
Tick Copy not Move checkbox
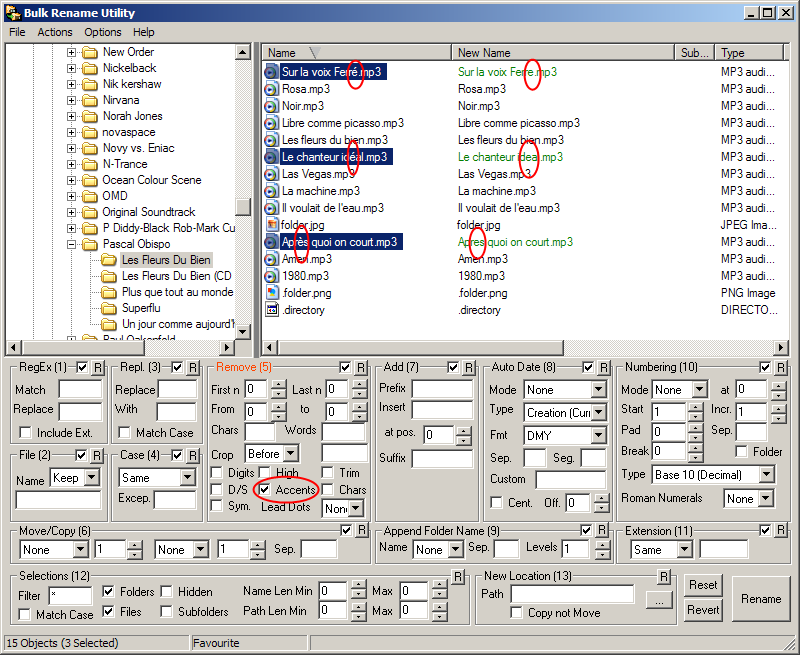pos(516,613)
